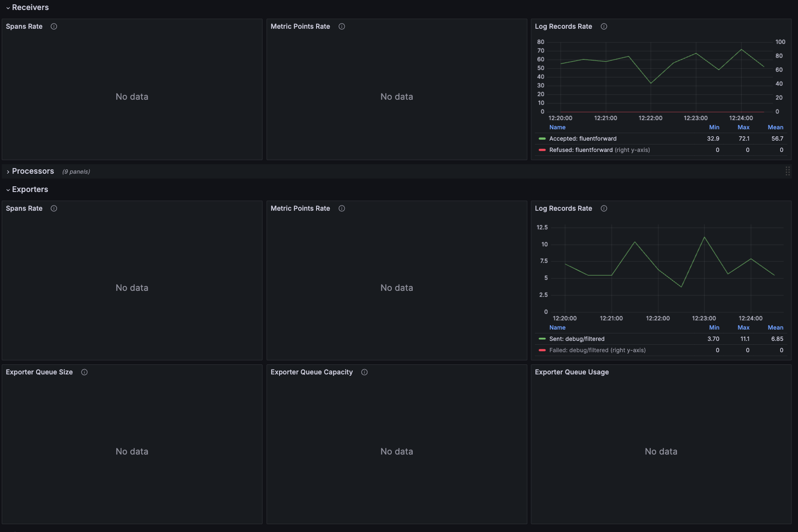Expand the Processors row
The width and height of the screenshot is (798, 532).
[33, 171]
